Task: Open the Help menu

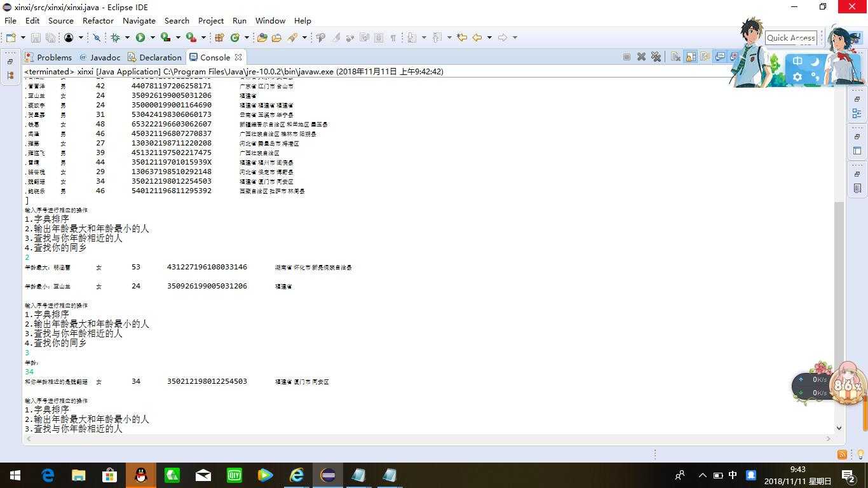Action: (302, 20)
